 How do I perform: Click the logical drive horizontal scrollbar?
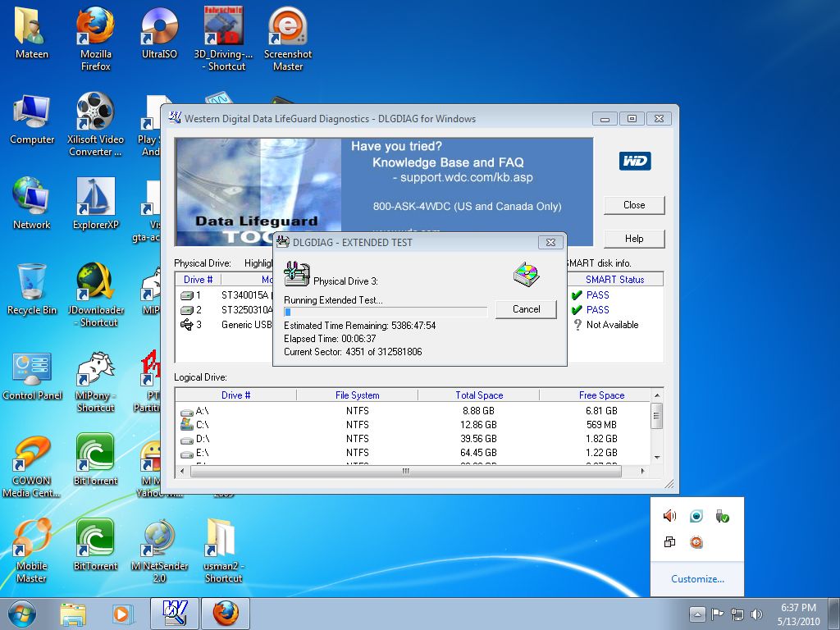click(x=405, y=471)
